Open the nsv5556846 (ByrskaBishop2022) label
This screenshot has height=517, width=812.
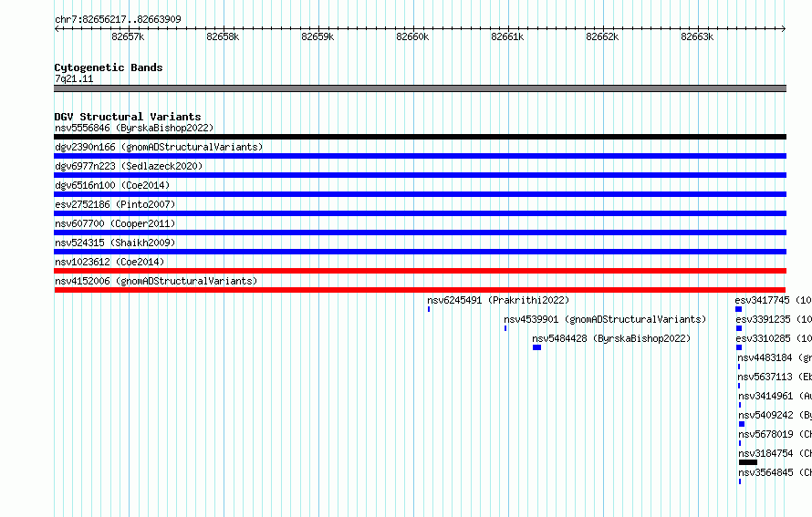(134, 128)
